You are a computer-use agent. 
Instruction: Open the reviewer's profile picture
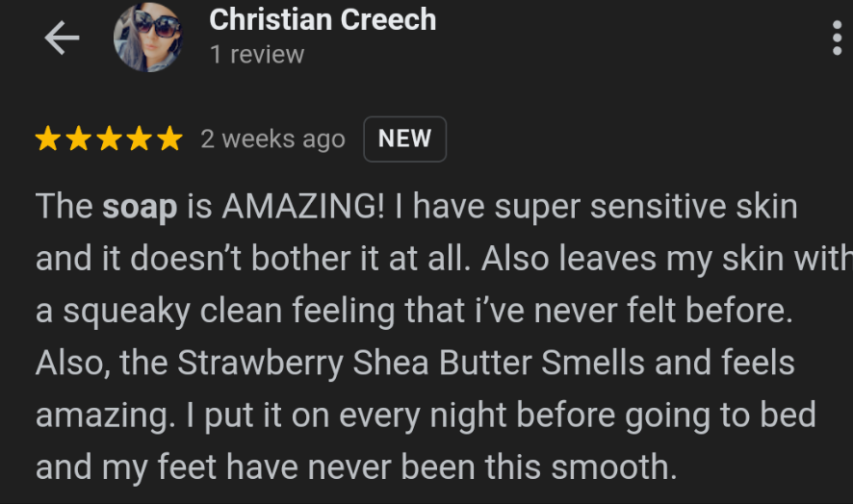147,38
